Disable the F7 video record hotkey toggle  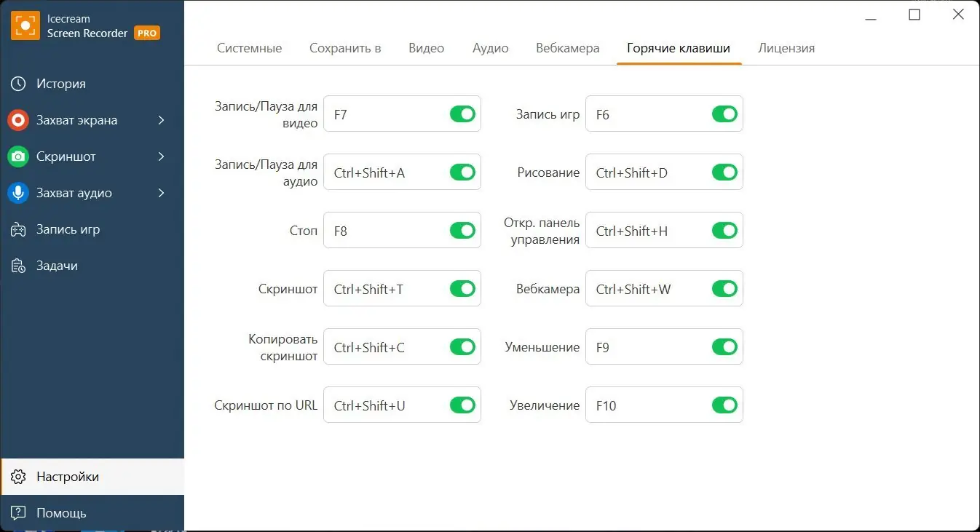462,114
